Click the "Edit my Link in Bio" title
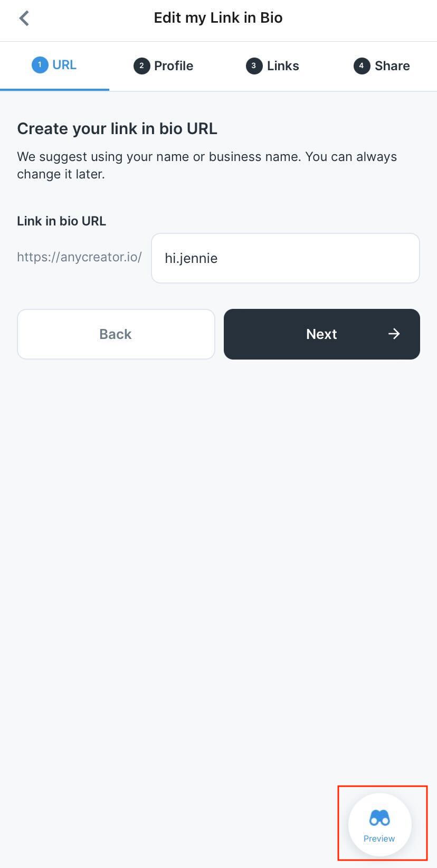The image size is (437, 868). (x=218, y=18)
